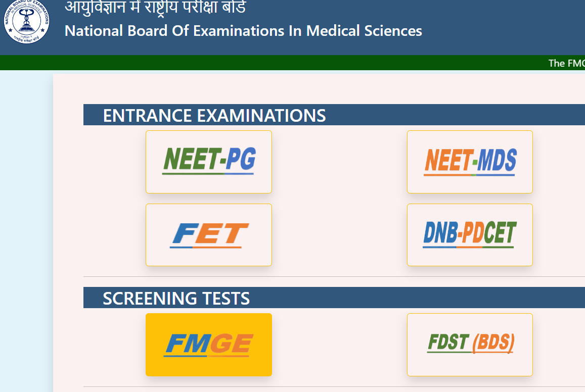Click the NBEMS circular emblem logo

pos(26,21)
